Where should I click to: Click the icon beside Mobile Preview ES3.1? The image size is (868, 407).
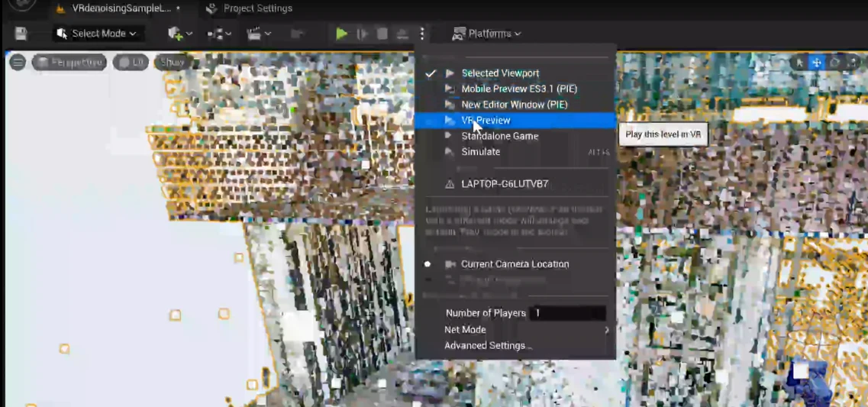tap(450, 89)
